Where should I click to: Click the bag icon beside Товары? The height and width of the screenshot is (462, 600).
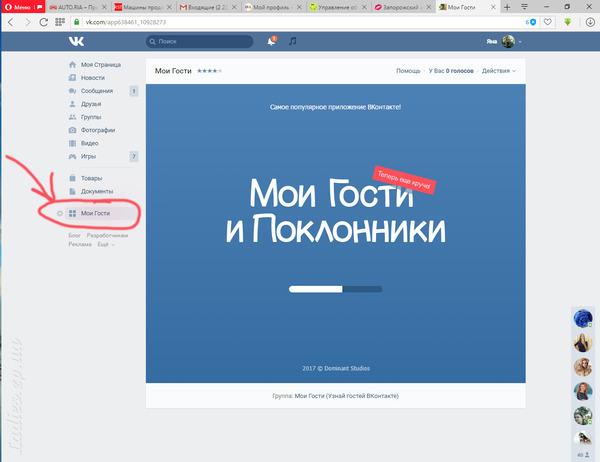[72, 178]
